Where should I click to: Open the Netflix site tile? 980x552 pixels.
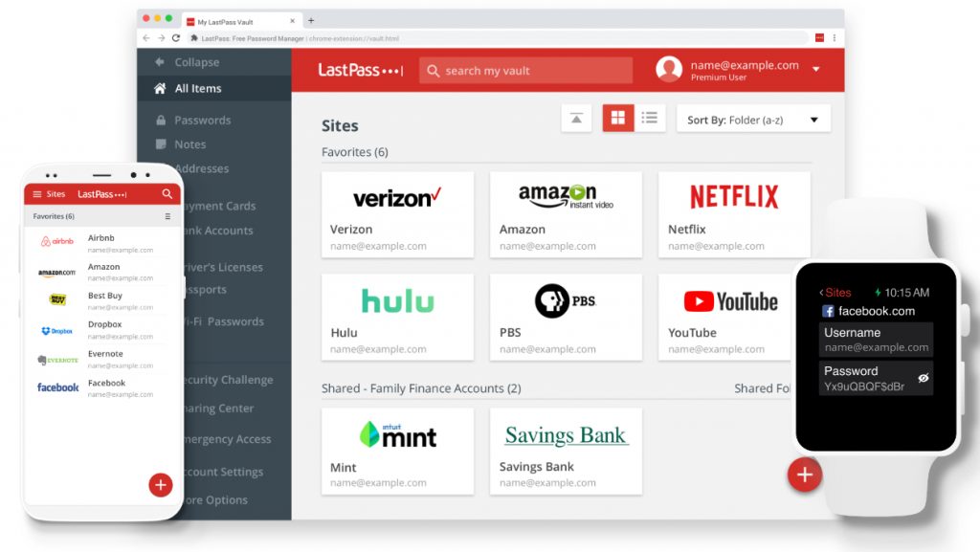point(734,214)
